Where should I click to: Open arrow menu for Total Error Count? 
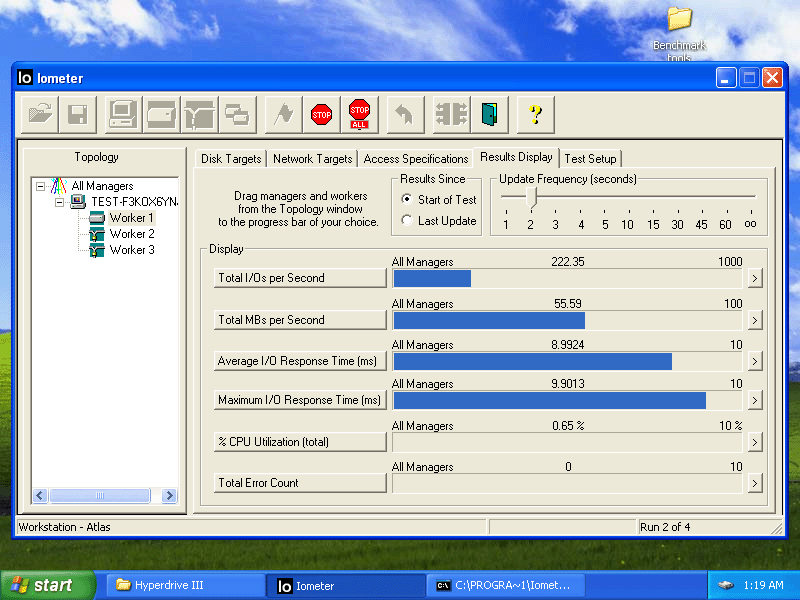tap(755, 483)
